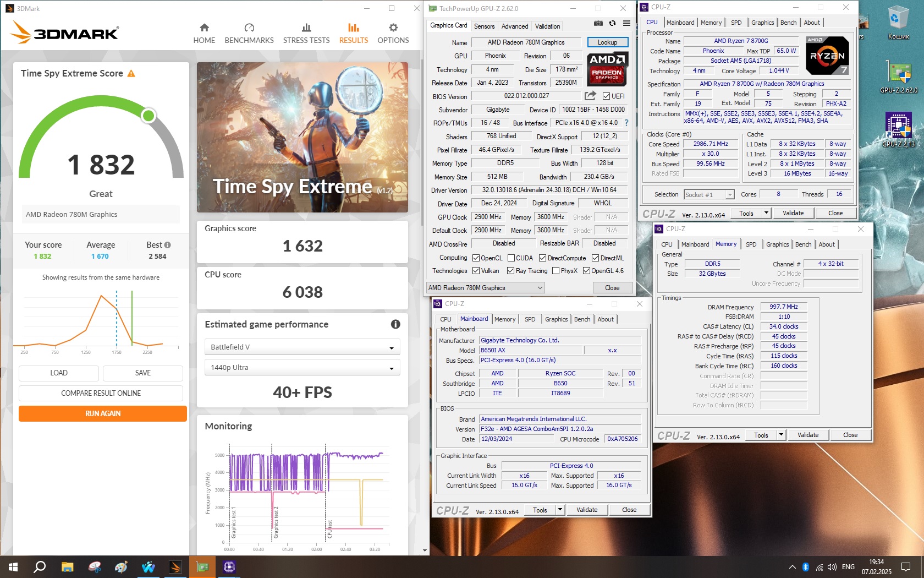Switch to 3DMark in the taskbar

click(x=175, y=566)
